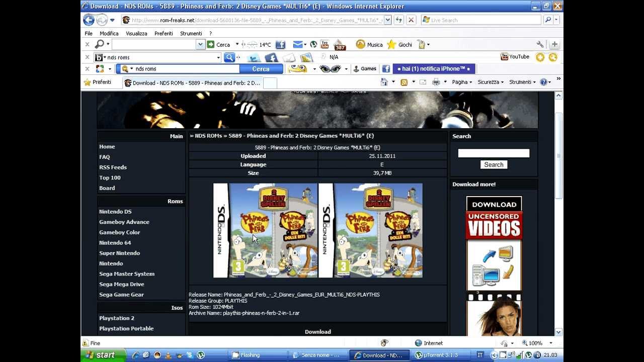The height and width of the screenshot is (362, 644).
Task: Click the 387 counter icon in toolbar
Action: click(x=340, y=45)
